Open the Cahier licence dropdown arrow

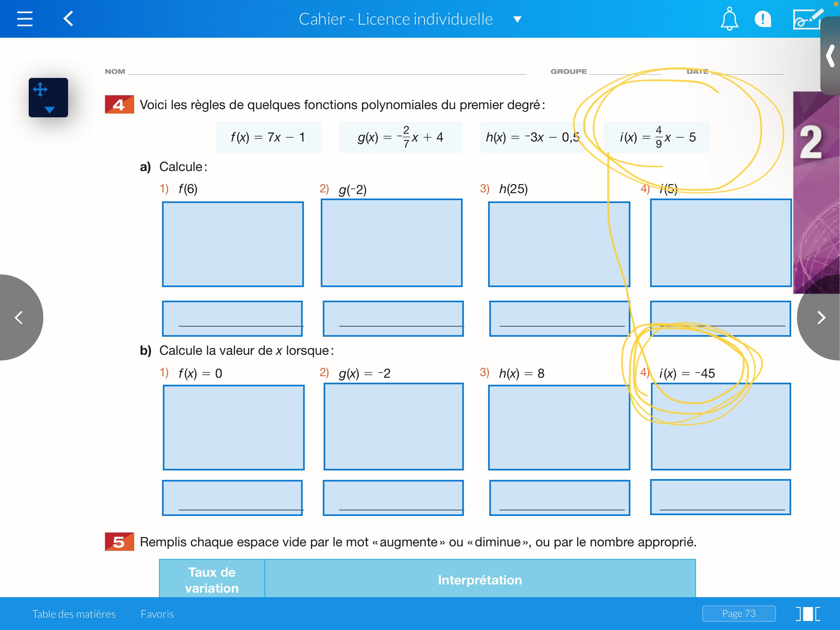tap(517, 19)
